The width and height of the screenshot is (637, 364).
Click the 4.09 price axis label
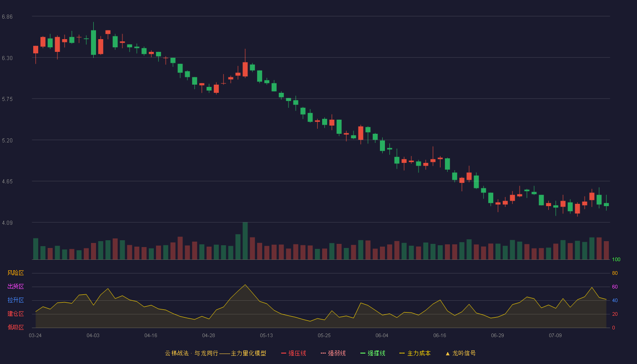point(7,223)
